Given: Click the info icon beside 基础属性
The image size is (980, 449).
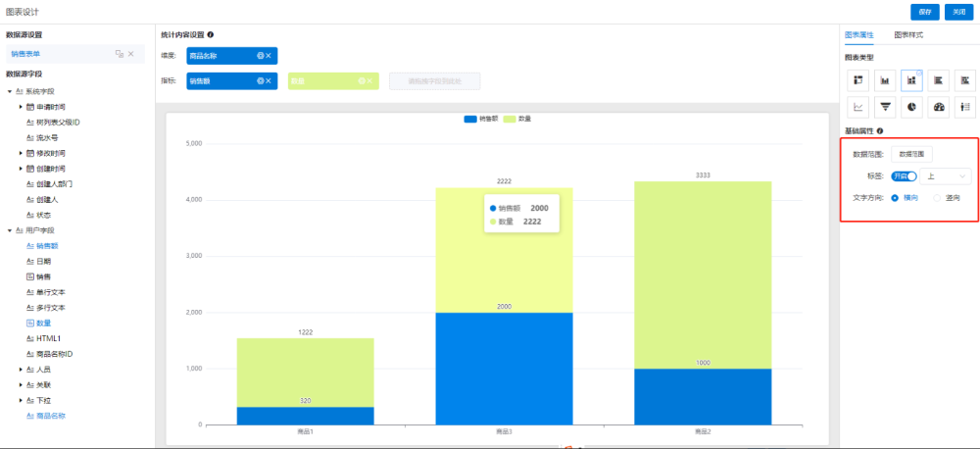Looking at the screenshot, I should pos(880,131).
